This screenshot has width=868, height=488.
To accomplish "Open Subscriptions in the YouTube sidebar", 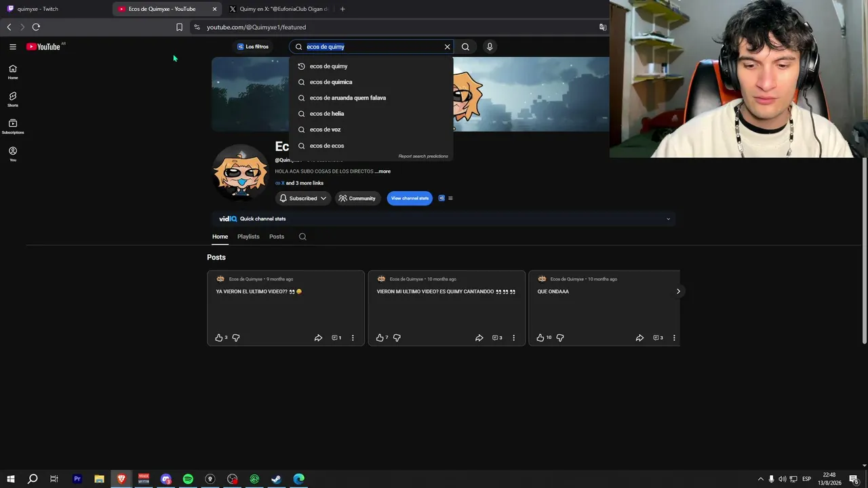I will click(x=13, y=127).
